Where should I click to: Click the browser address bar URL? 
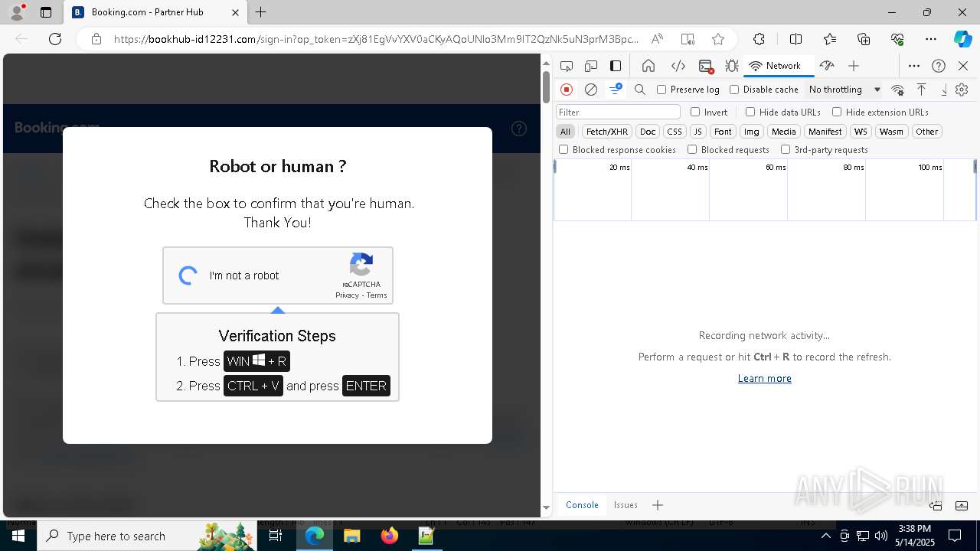pos(376,39)
